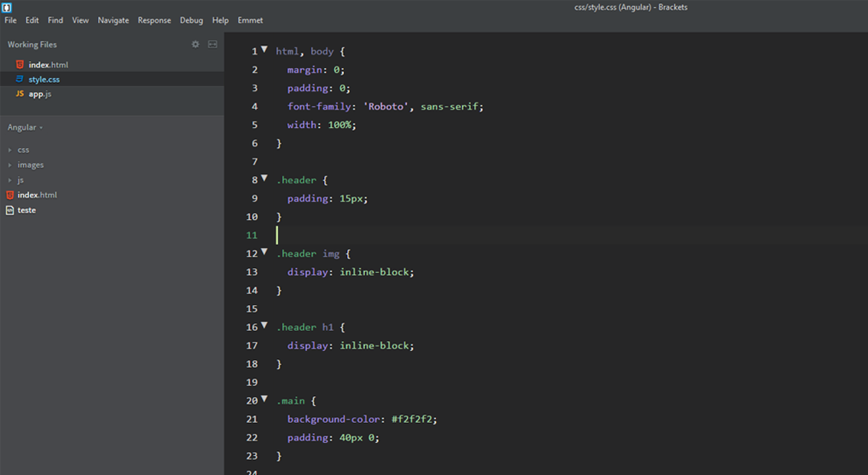Screen dimensions: 868x475
Task: Open app.js from Working Files
Action: point(40,94)
